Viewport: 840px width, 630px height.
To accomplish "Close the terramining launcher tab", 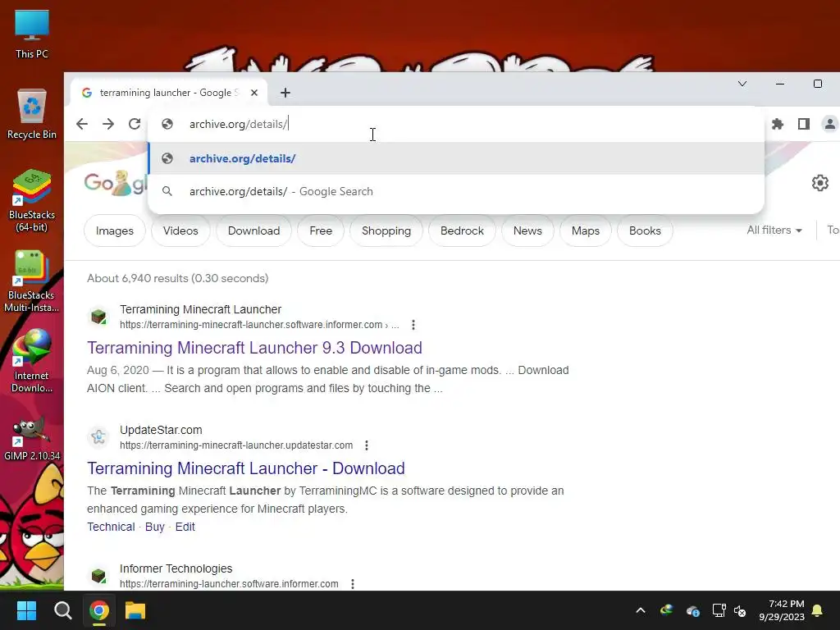I will (254, 93).
